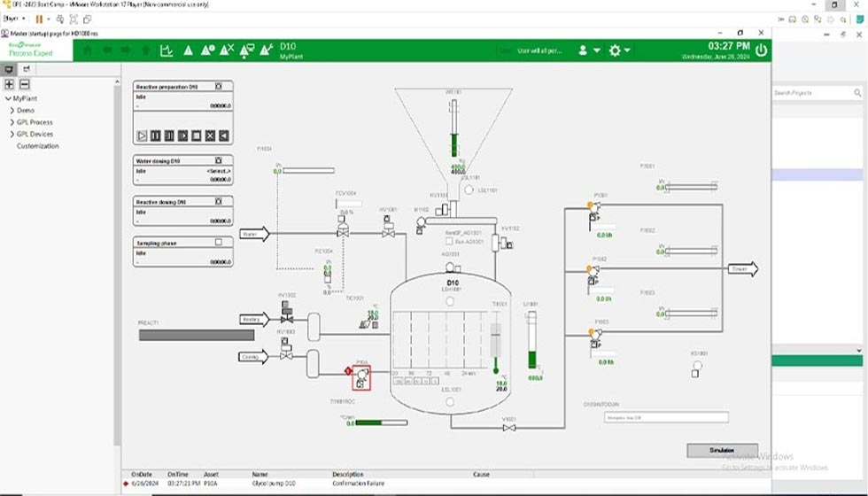Click the collapse-all minus icon above tree

tap(24, 84)
